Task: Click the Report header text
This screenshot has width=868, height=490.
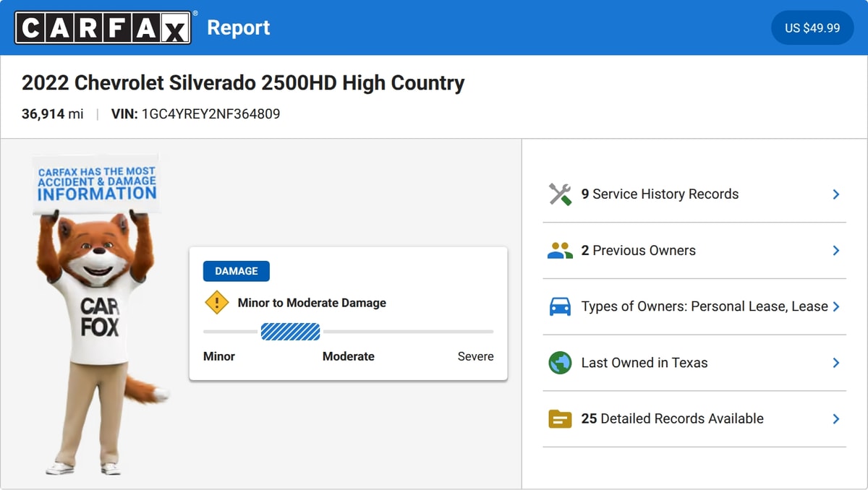Action: coord(238,27)
